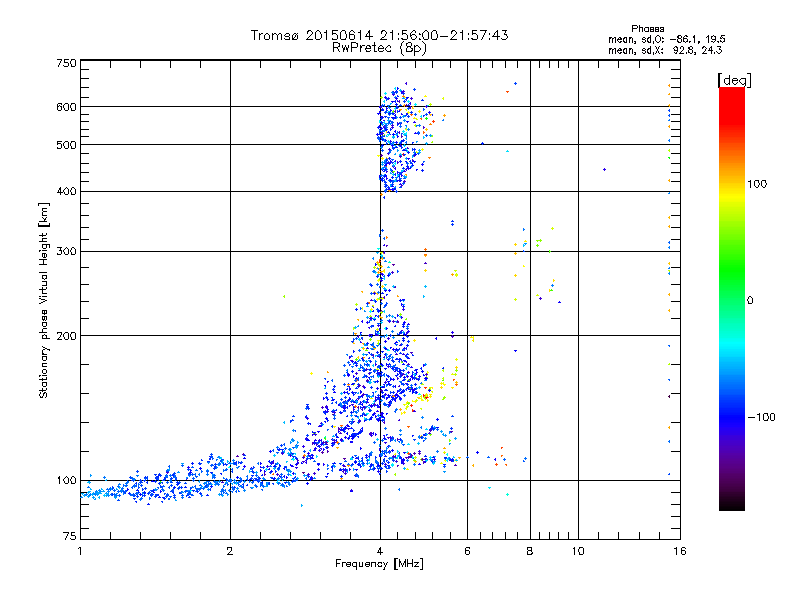Click the x-axis label '4'
The height and width of the screenshot is (600, 800).
pyautogui.click(x=380, y=551)
